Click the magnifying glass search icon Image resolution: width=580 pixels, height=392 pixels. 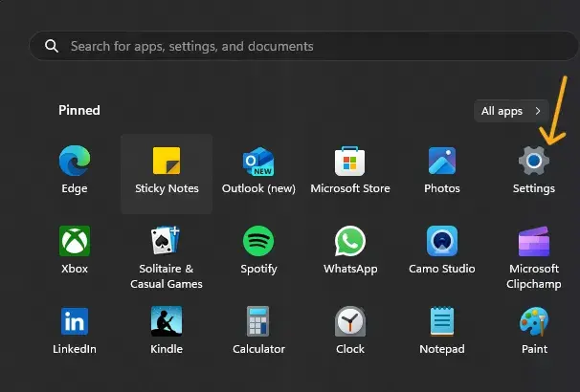[52, 46]
